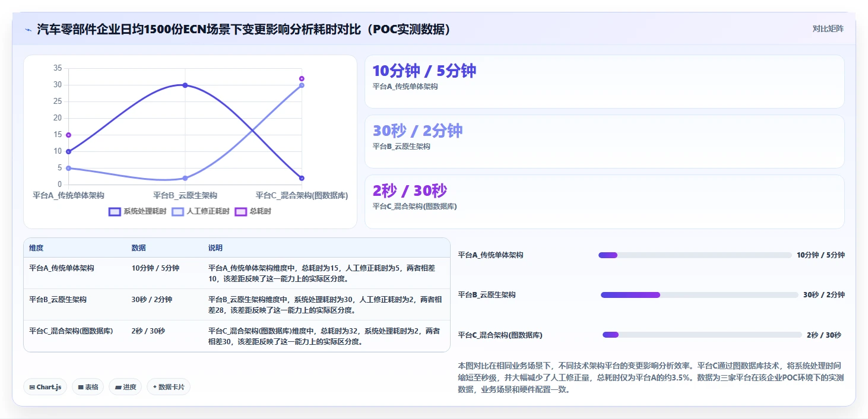Click the x-axis label 平台C_混合架构(图数据库)
Screen dimensions: 868x419
[x=302, y=195]
